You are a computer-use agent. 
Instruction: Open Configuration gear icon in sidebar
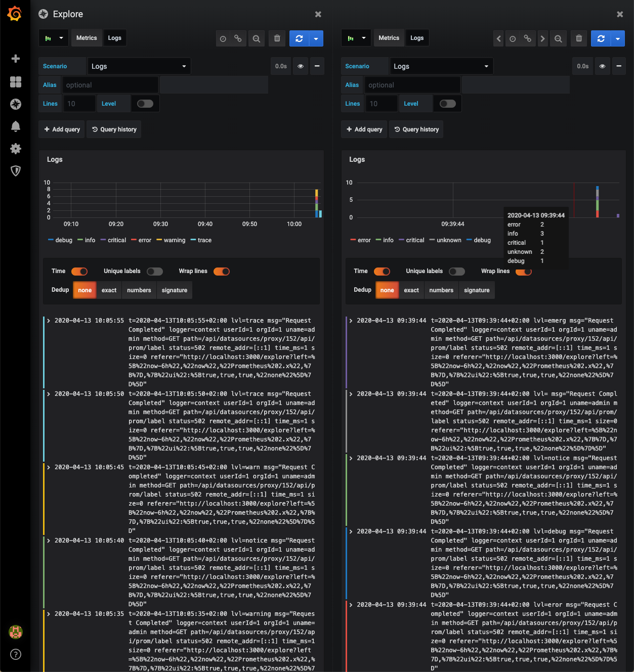click(16, 149)
